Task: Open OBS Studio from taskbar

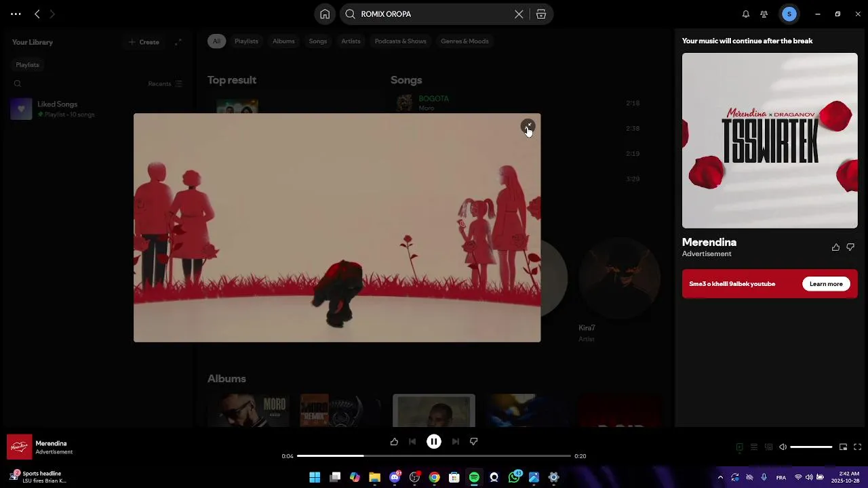Action: point(414,477)
